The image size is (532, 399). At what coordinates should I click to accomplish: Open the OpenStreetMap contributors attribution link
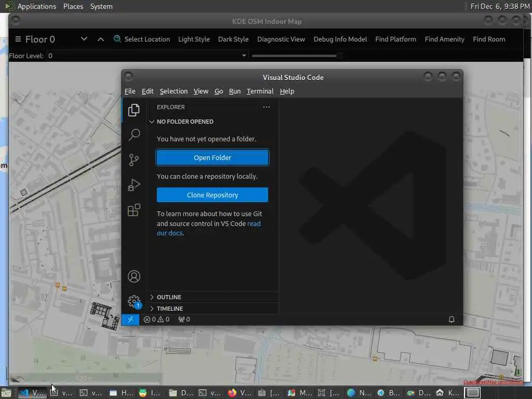click(493, 382)
